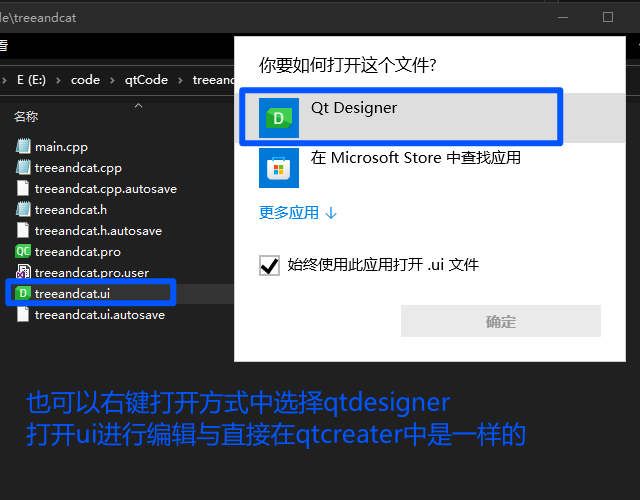Expand chevron after code in address bar
The height and width of the screenshot is (500, 640).
coord(112,80)
